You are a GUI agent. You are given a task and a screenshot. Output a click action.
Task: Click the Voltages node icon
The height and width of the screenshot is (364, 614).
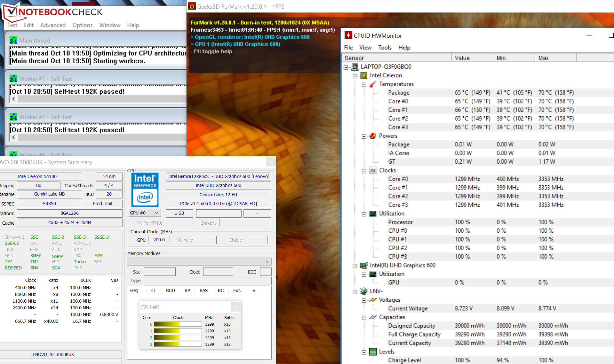click(x=373, y=300)
